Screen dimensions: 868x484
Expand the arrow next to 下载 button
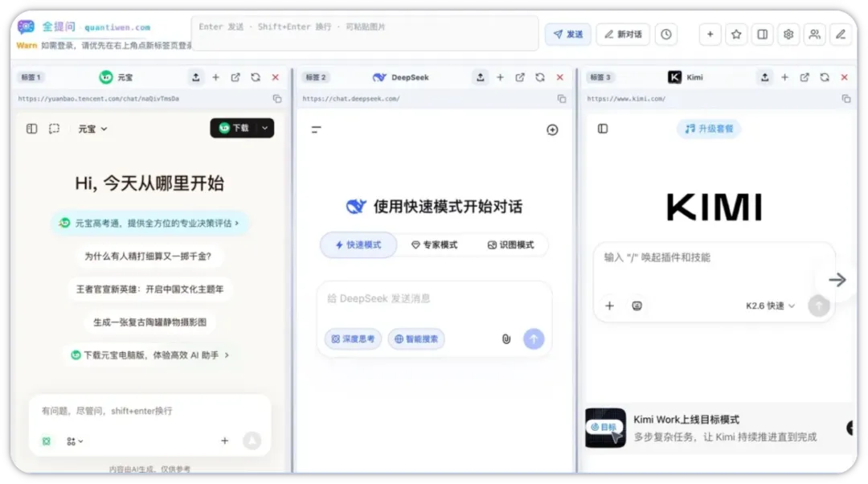(x=266, y=128)
